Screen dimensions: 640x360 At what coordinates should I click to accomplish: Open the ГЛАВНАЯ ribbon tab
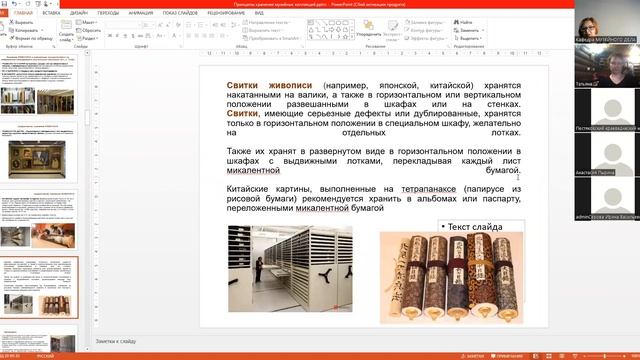point(23,13)
